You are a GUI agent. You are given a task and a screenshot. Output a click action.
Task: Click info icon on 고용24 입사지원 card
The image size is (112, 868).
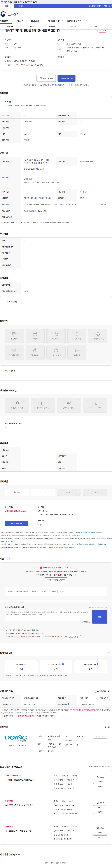click(x=98, y=664)
